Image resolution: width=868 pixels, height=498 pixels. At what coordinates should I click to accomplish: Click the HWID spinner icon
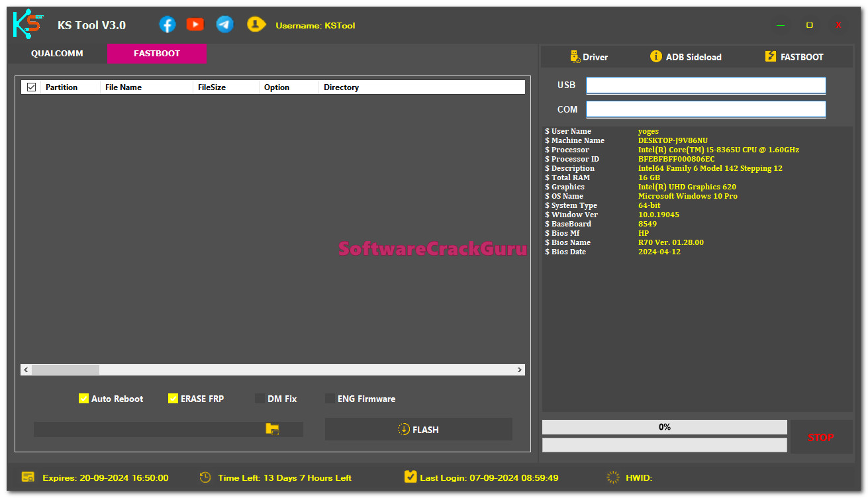pos(613,477)
